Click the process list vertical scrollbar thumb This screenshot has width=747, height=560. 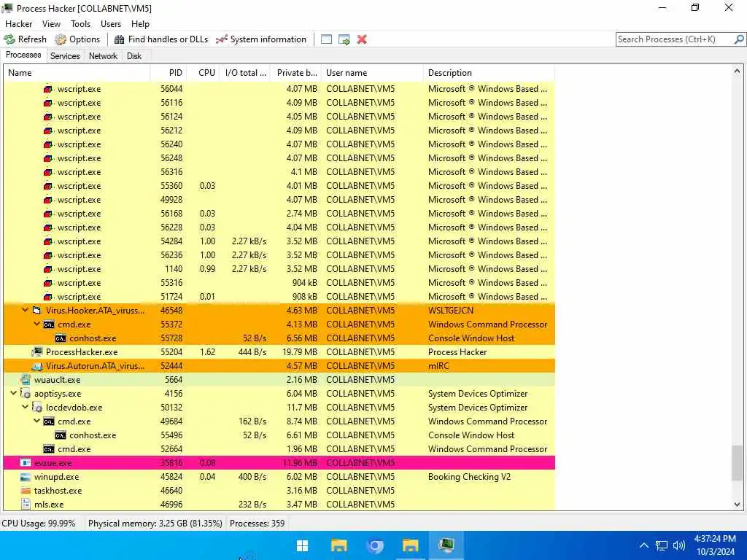737,463
